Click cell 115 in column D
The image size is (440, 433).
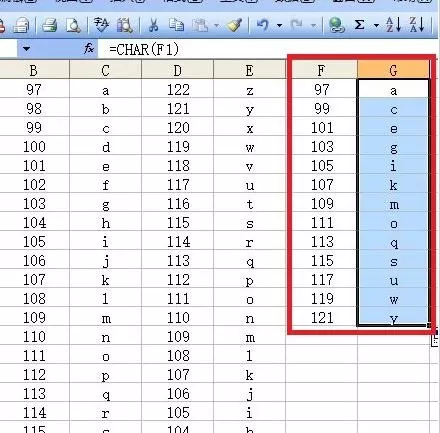177,222
